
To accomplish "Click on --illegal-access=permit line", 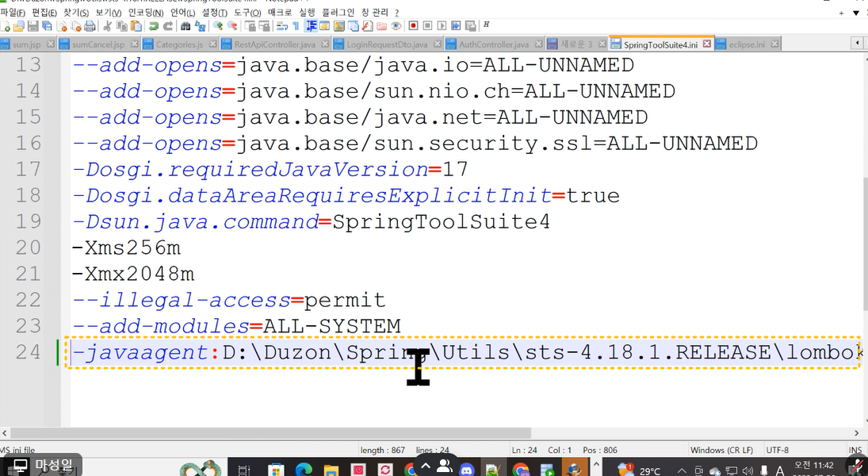I will click(228, 300).
